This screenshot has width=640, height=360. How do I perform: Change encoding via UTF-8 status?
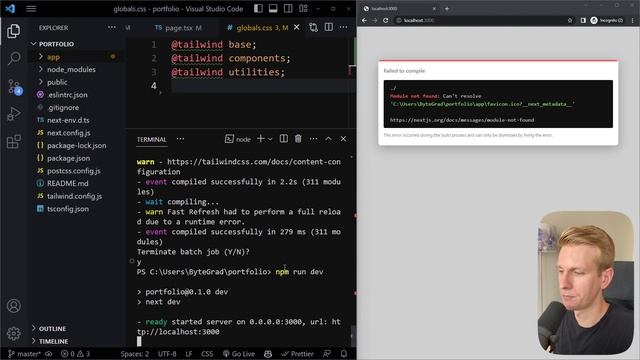[167, 354]
